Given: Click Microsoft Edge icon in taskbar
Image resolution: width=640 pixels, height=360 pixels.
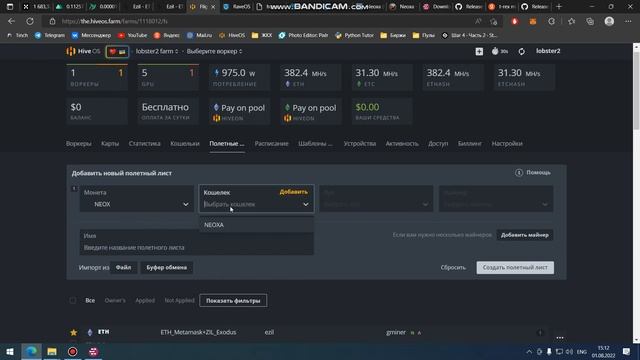Looking at the screenshot, I should [31, 351].
